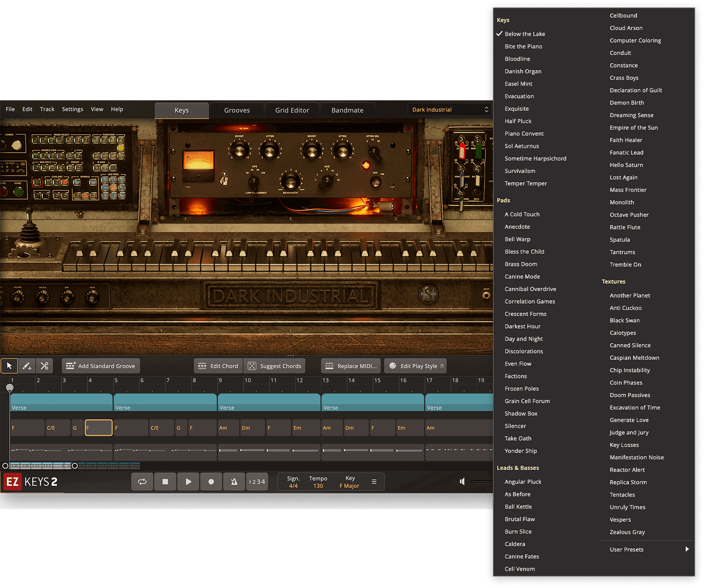Select the first Verse song part block
The height and width of the screenshot is (588, 705).
[61, 402]
